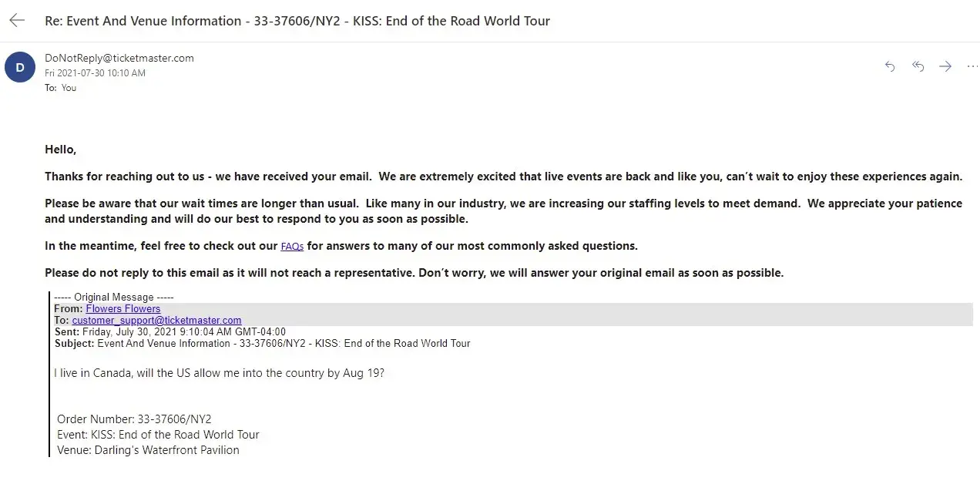Screen dimensions: 980x491
Task: Open the FAQs link
Action: click(292, 247)
